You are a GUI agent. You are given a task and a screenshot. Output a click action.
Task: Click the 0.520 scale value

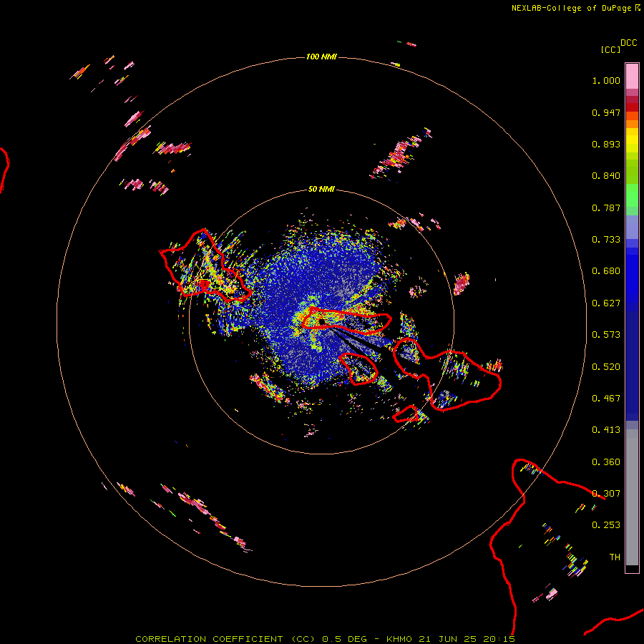coord(606,367)
